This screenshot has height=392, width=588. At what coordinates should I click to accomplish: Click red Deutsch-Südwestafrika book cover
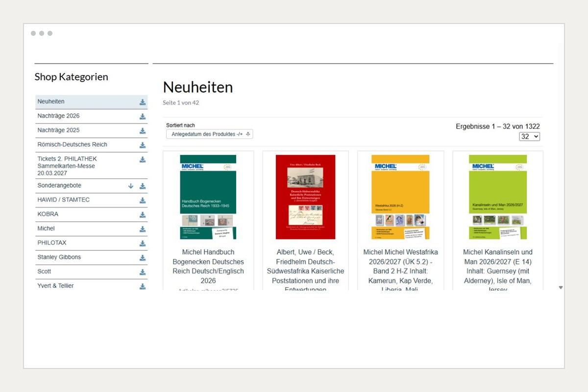click(305, 197)
